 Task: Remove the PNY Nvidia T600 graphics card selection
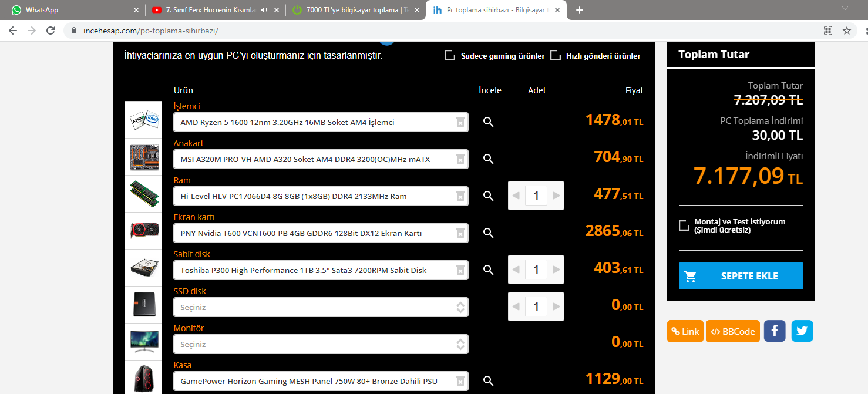tap(460, 233)
